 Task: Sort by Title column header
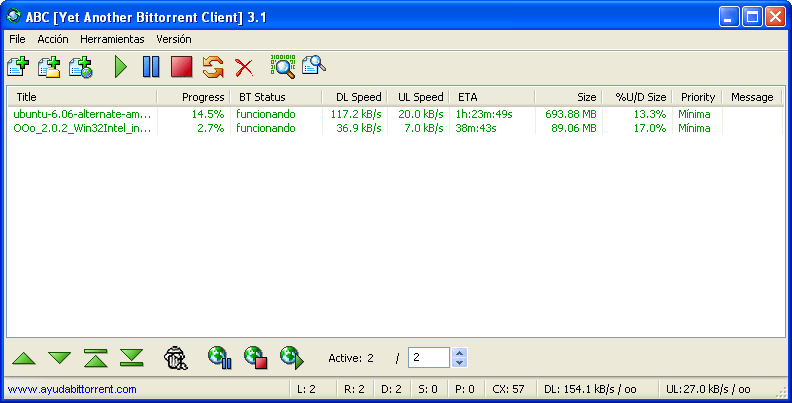[x=82, y=97]
